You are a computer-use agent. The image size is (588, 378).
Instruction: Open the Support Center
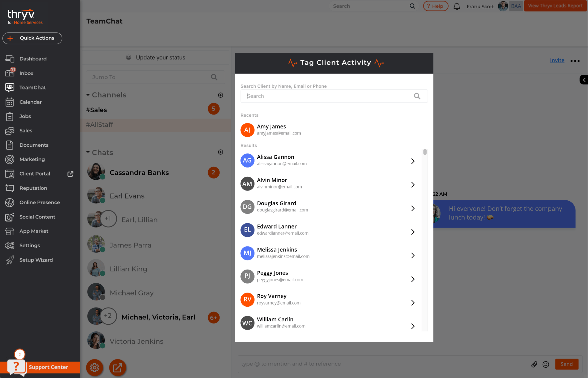(x=40, y=367)
